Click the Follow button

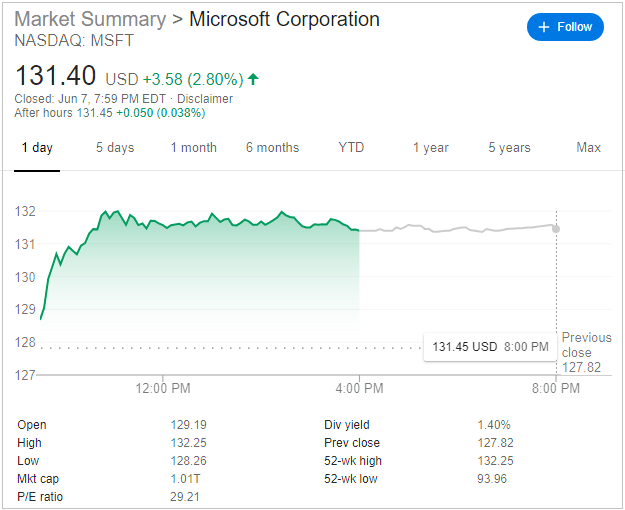point(565,27)
